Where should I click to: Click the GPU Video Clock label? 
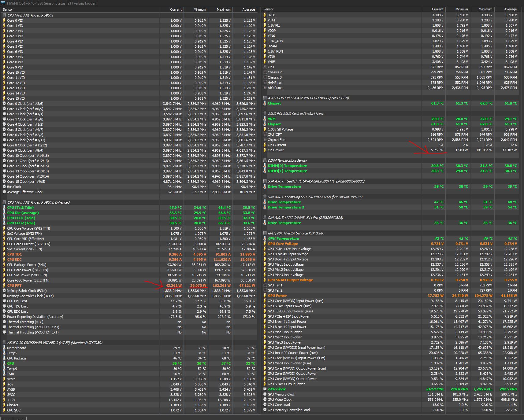(x=280, y=400)
